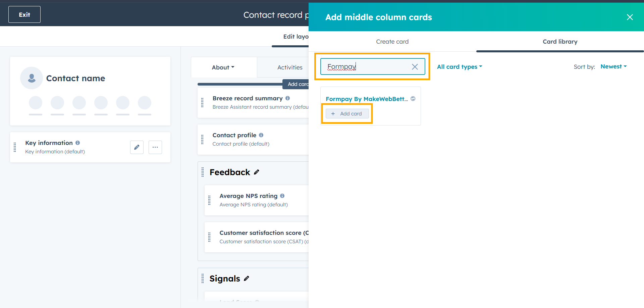Clear the Formpay search field with X
This screenshot has width=644, height=308.
pos(415,67)
